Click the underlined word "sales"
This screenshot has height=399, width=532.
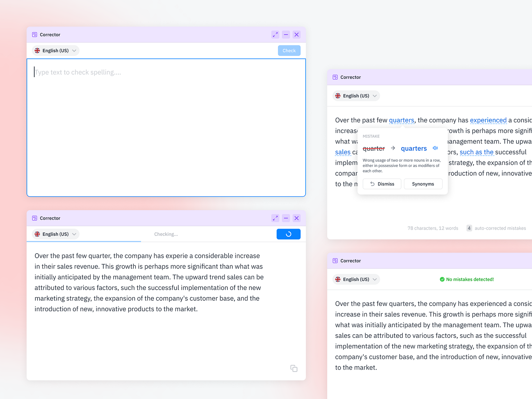tap(342, 152)
